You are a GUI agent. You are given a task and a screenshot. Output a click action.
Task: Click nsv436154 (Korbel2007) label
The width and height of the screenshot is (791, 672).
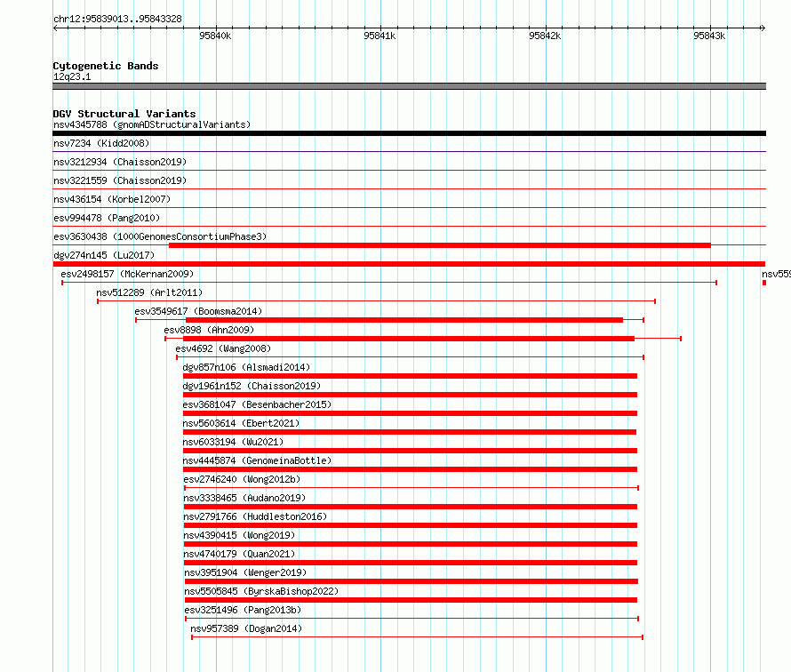tap(112, 199)
